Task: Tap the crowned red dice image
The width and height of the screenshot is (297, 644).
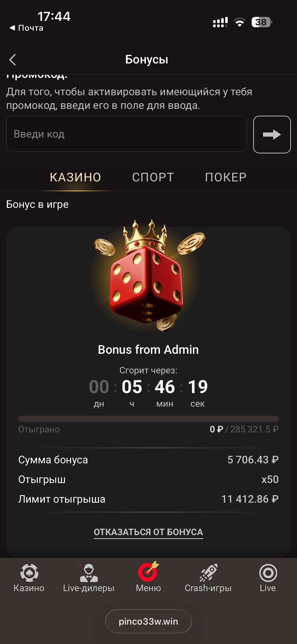Action: click(149, 275)
